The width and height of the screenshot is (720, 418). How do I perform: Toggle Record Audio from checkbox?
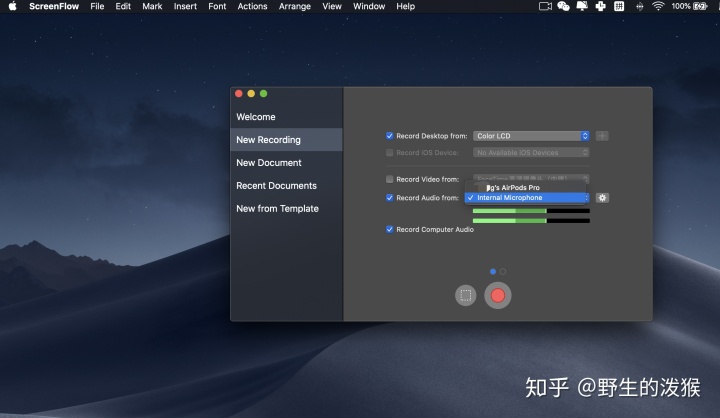[x=389, y=198]
